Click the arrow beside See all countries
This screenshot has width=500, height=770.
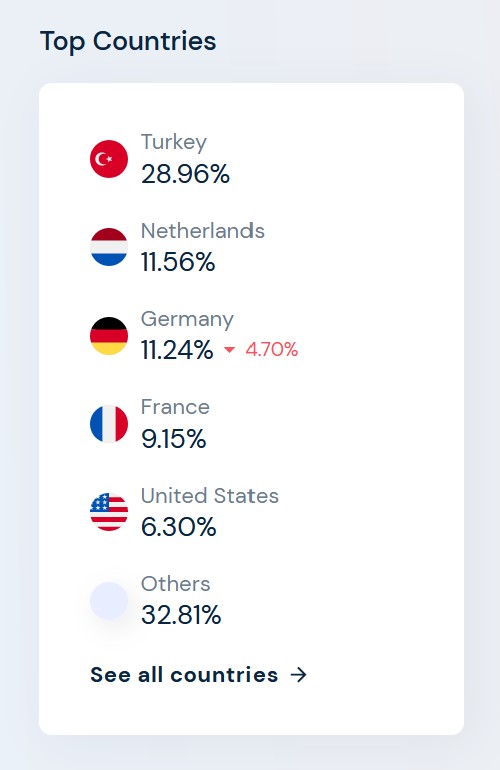pyautogui.click(x=299, y=675)
